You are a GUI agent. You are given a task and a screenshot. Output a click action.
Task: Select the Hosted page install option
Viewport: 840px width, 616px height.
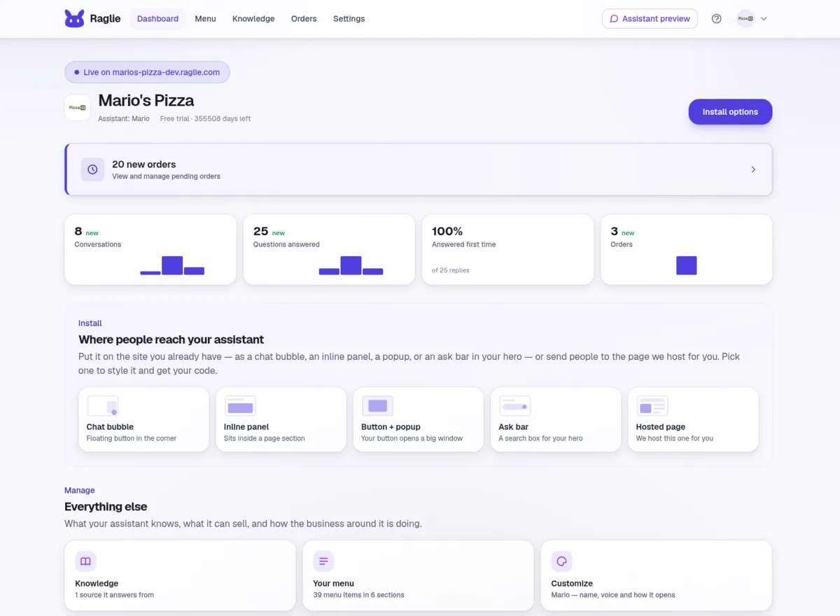693,419
